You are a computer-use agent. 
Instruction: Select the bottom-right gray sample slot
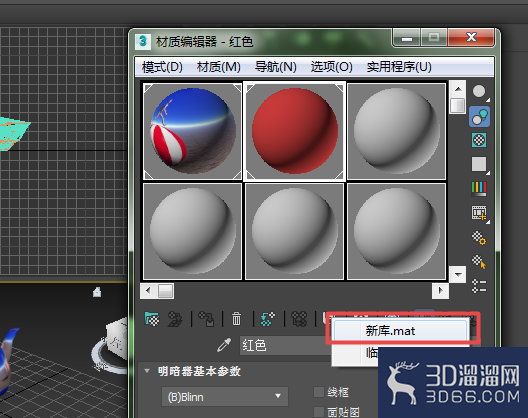[396, 231]
